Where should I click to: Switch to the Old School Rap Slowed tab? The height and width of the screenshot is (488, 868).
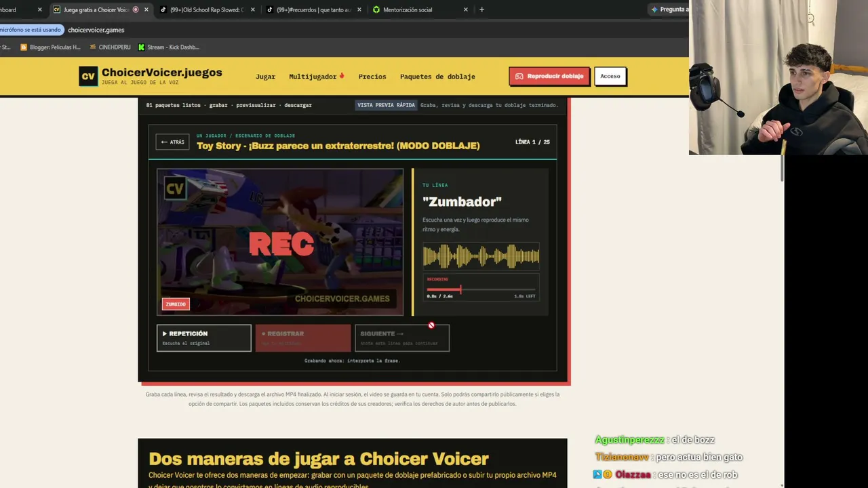(x=208, y=9)
